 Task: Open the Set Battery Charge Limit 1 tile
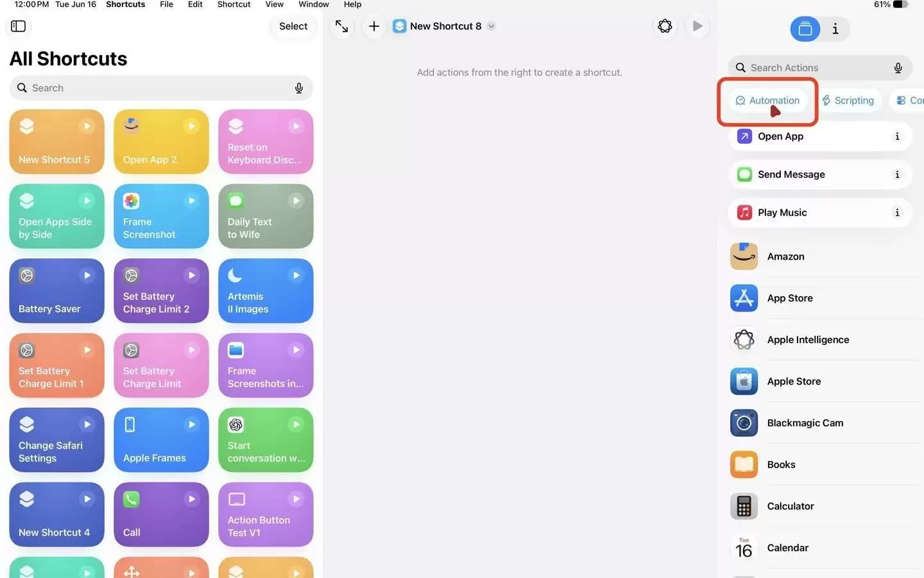coord(57,365)
